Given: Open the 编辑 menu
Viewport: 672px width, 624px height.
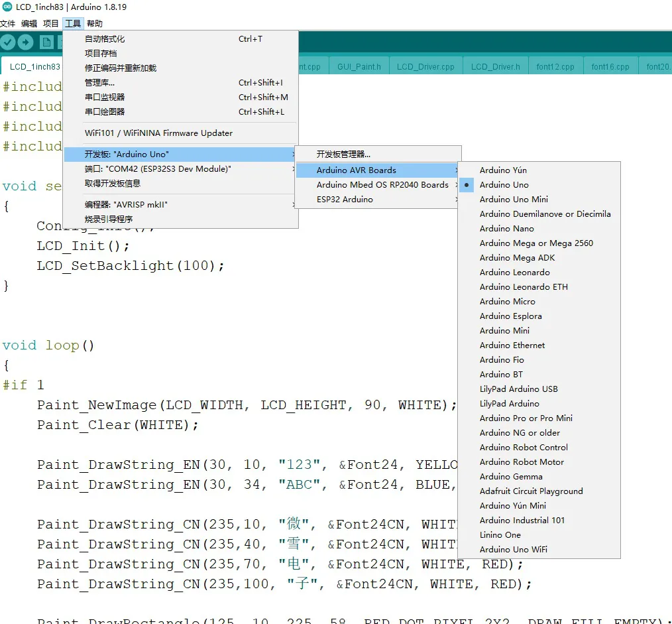Looking at the screenshot, I should (x=29, y=24).
